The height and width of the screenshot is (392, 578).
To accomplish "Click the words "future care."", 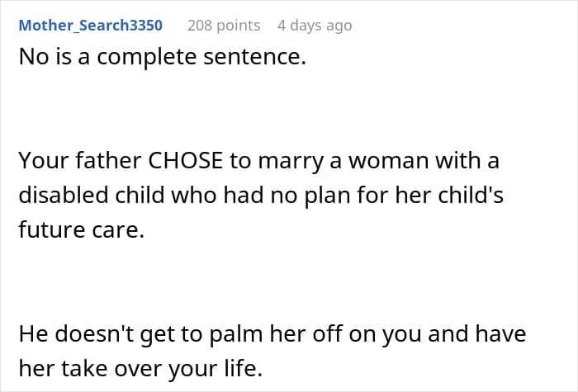I will (x=81, y=231).
